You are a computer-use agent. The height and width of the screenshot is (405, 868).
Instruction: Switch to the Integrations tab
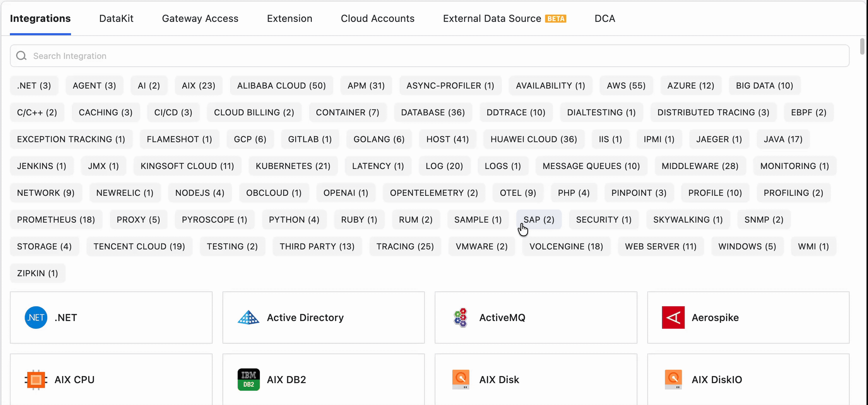[x=40, y=18]
